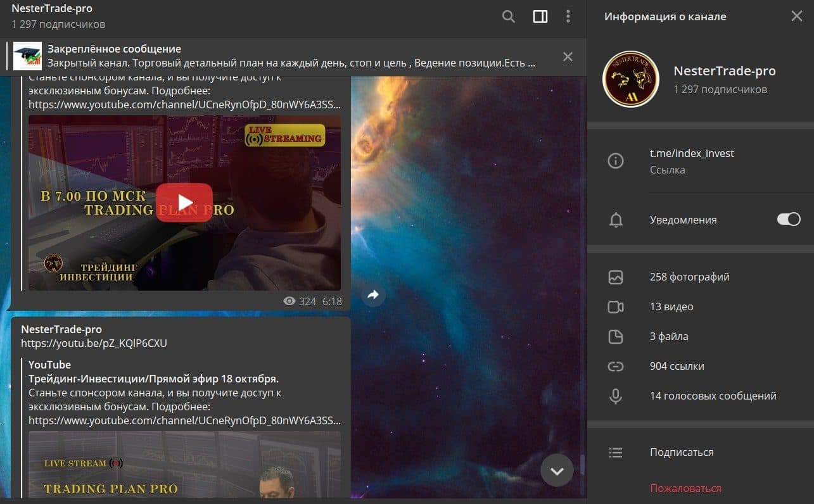Copy the t.me/index_invest channel link
The width and height of the screenshot is (814, 504).
[692, 153]
